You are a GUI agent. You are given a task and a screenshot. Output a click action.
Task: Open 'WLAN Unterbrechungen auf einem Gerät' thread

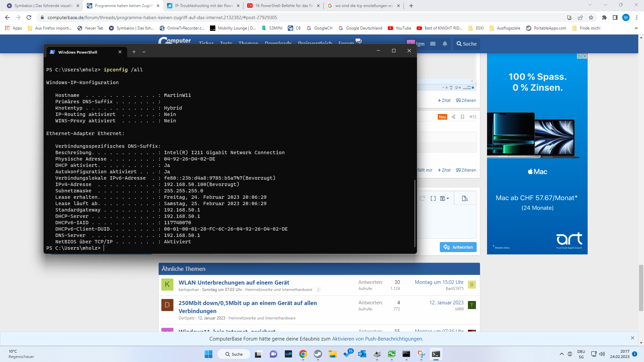pyautogui.click(x=234, y=283)
